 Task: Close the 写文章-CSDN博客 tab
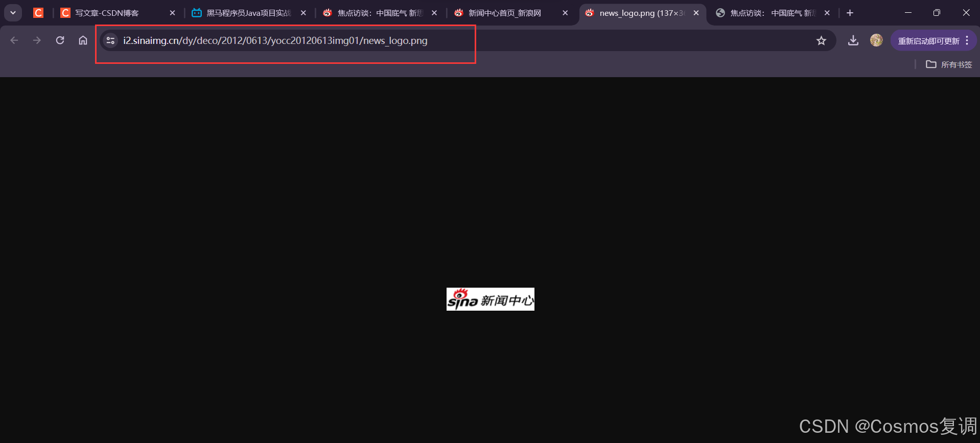point(172,13)
